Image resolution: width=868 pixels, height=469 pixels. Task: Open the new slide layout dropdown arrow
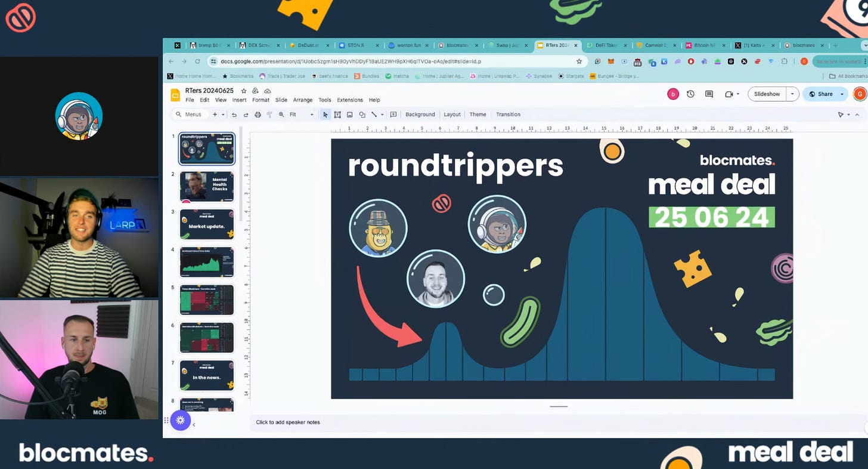pos(223,115)
